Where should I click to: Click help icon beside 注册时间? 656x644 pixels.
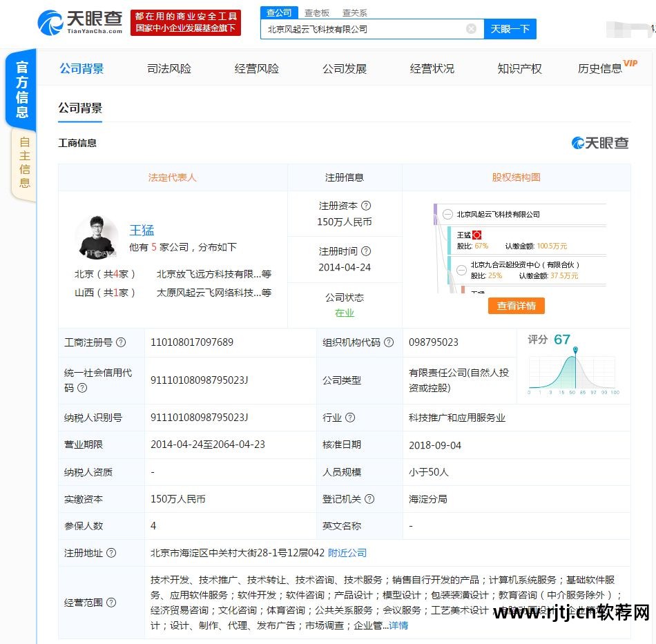click(x=366, y=251)
